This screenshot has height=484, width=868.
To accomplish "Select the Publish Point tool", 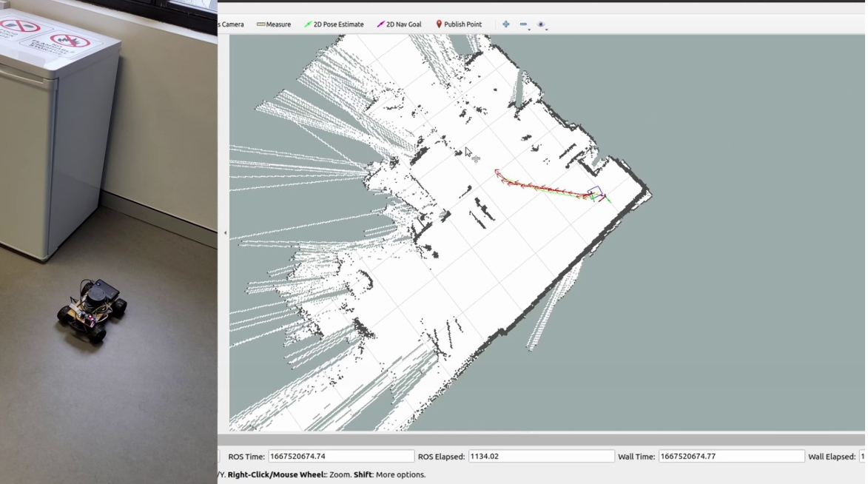I will pos(458,24).
